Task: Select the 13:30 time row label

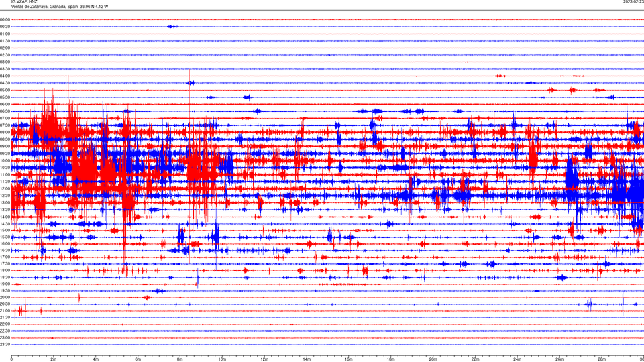Action: click(5, 210)
